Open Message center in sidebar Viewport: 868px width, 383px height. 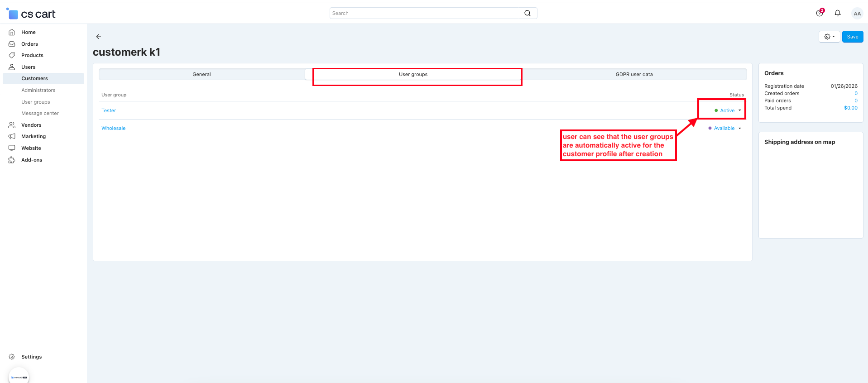pos(40,113)
